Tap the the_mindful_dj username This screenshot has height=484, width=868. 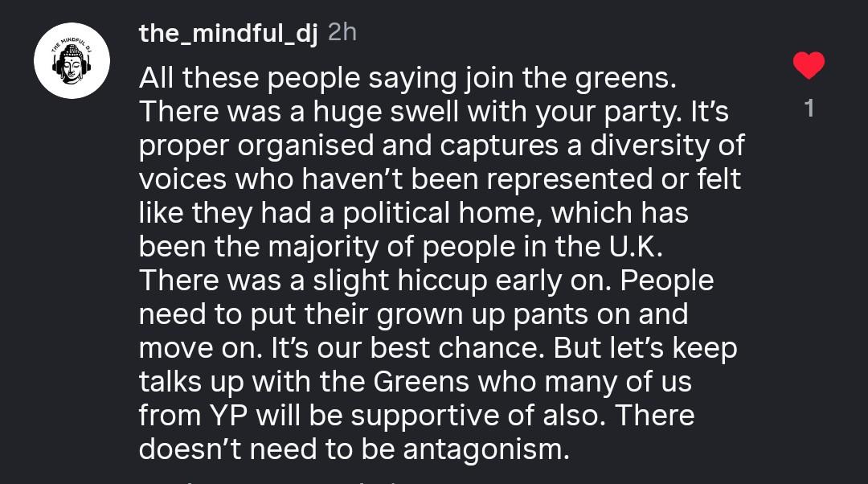click(228, 33)
